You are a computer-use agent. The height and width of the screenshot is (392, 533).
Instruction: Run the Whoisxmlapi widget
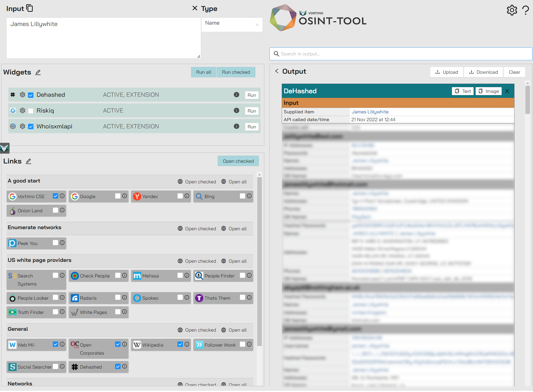[x=252, y=127]
